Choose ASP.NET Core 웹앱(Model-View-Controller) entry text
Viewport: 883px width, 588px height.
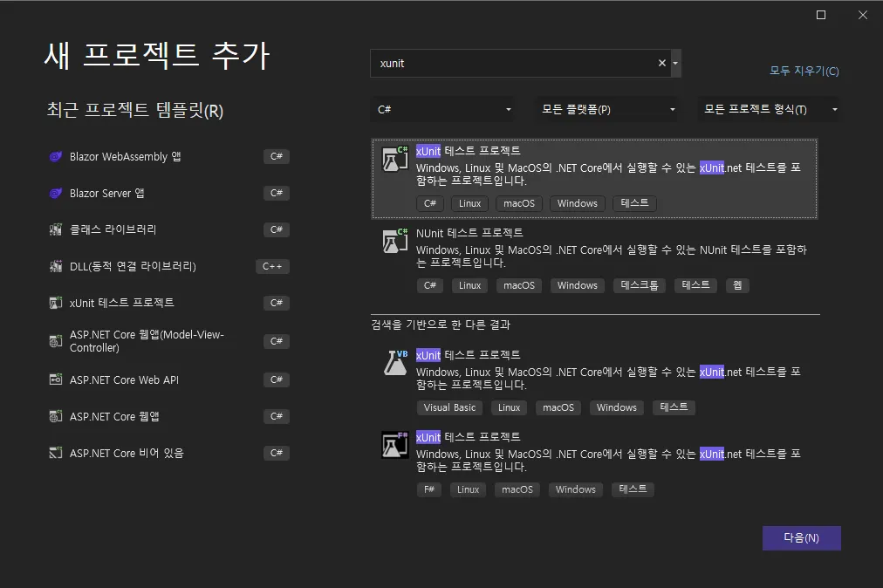pyautogui.click(x=147, y=341)
